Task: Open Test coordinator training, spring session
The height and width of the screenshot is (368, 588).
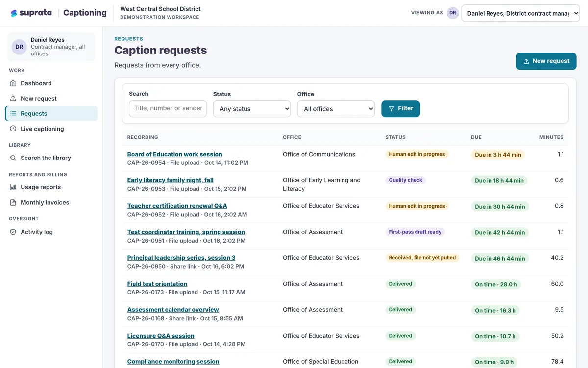Action: 186,232
